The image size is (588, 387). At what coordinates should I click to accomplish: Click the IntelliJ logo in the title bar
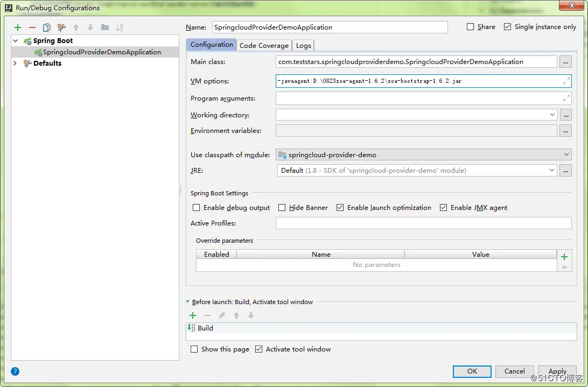point(8,8)
